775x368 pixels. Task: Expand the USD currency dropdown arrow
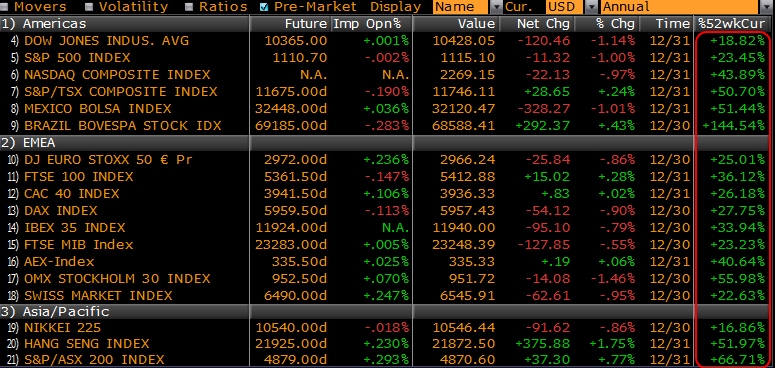point(590,7)
